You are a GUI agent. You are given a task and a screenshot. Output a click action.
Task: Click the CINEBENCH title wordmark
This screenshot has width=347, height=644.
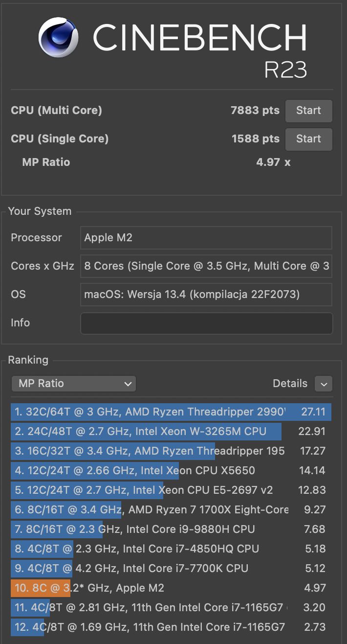click(199, 38)
